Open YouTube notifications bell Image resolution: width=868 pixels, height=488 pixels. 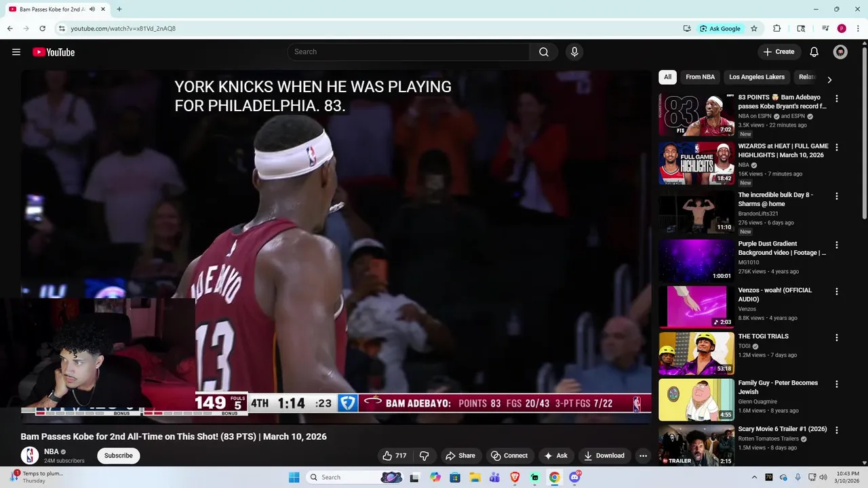click(814, 52)
